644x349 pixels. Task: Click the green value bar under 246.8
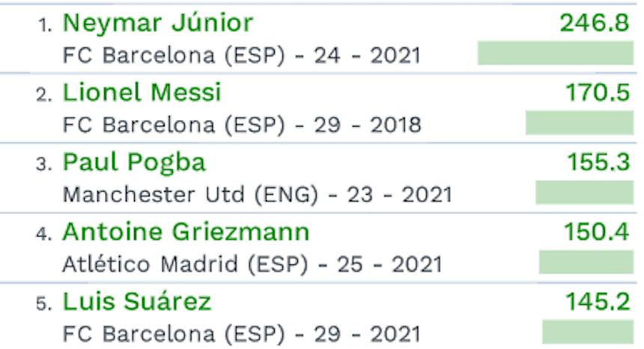pyautogui.click(x=555, y=53)
